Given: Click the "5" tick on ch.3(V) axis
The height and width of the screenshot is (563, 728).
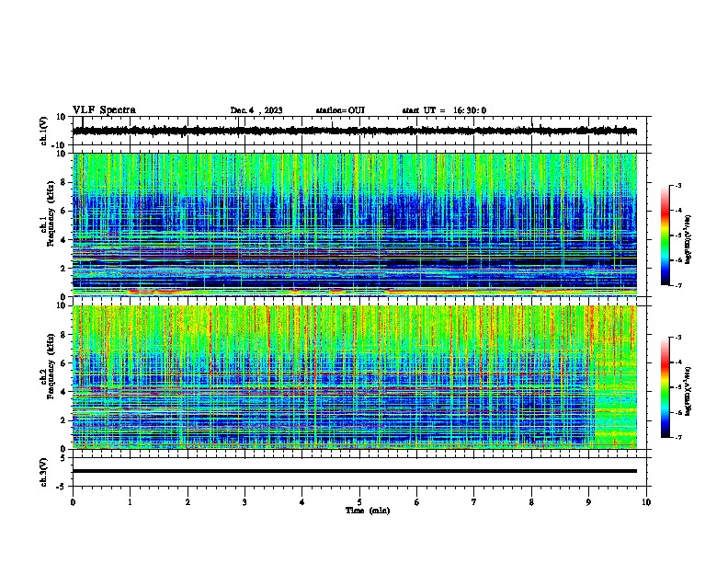Looking at the screenshot, I should pyautogui.click(x=63, y=458).
